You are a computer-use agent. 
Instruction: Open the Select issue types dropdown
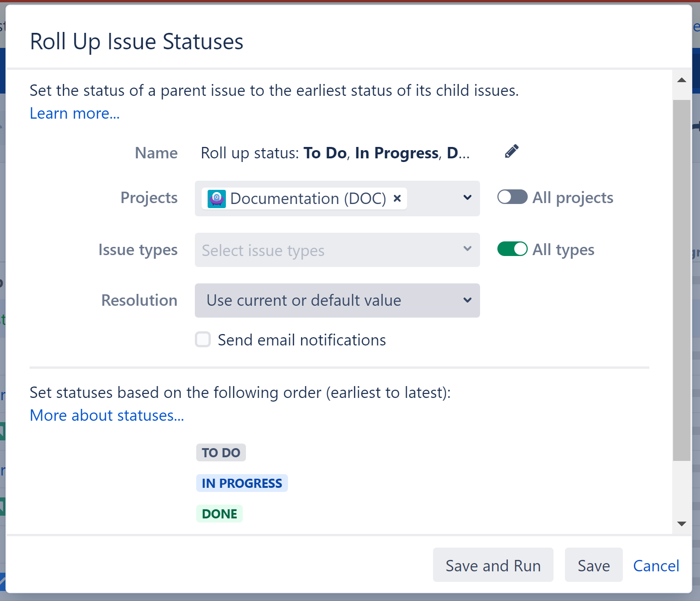[337, 250]
